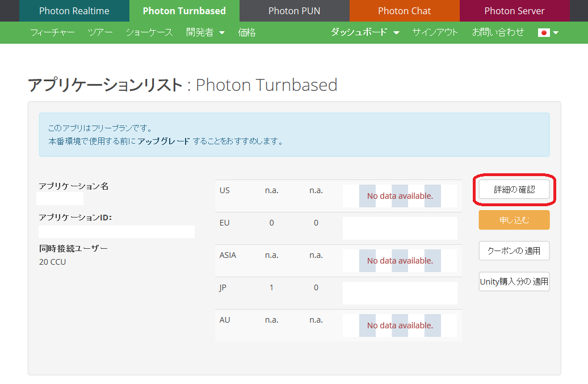Click the 詳細の確認 button
The image size is (588, 384).
[x=514, y=190]
